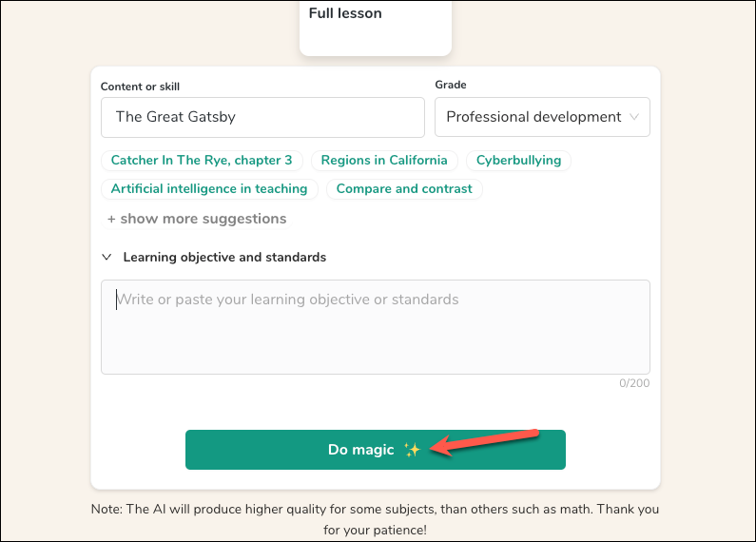Select the Professional development grade box
This screenshot has width=756, height=542.
pos(533,117)
